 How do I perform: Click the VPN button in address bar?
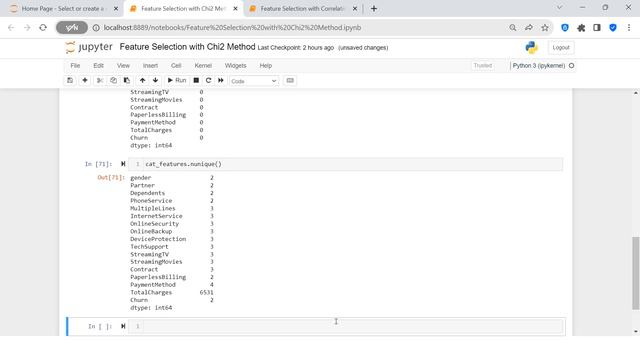coord(72,28)
